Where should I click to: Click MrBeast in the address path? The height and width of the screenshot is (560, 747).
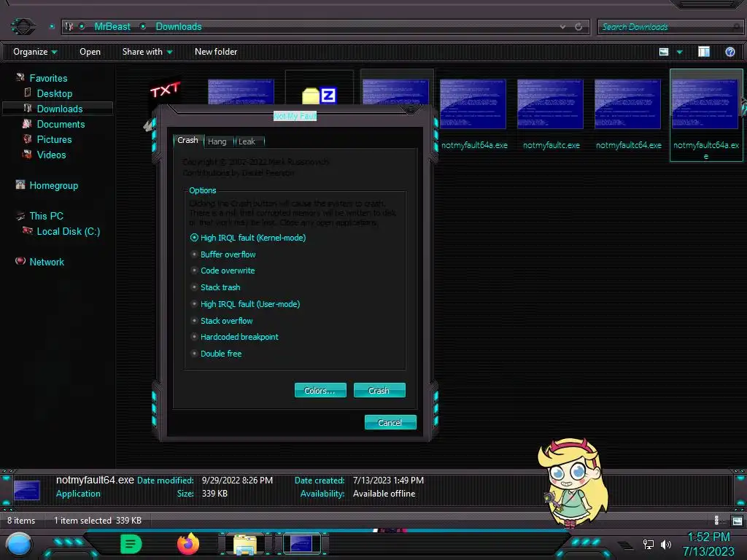[112, 27]
